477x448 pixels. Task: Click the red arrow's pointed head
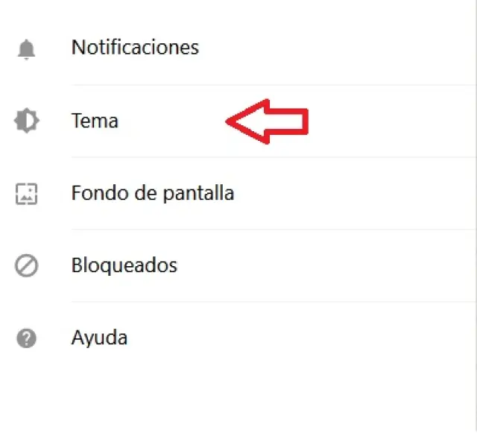[x=247, y=122]
